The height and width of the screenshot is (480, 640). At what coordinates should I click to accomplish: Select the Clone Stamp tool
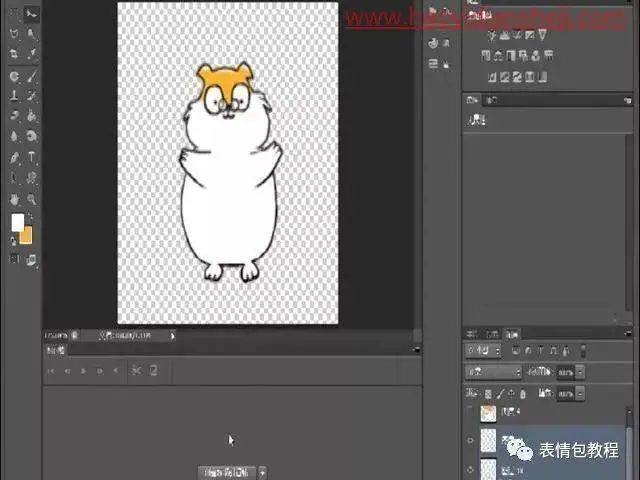pyautogui.click(x=14, y=96)
